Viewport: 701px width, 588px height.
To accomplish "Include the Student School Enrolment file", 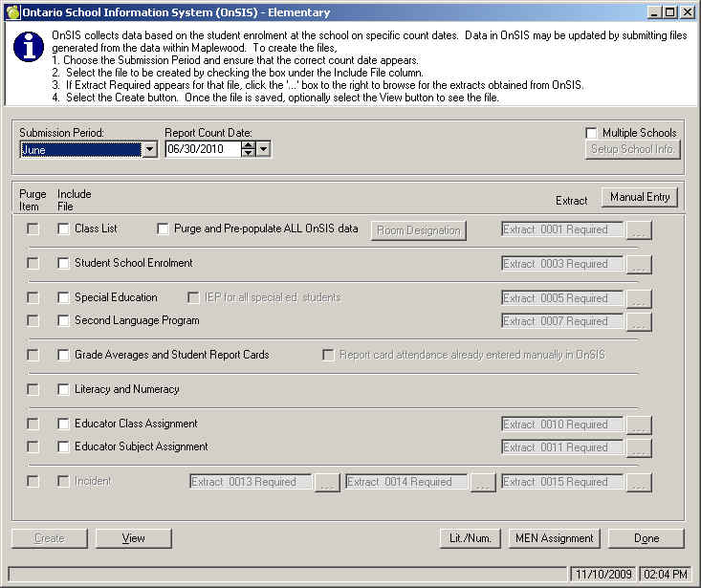I will coord(64,264).
